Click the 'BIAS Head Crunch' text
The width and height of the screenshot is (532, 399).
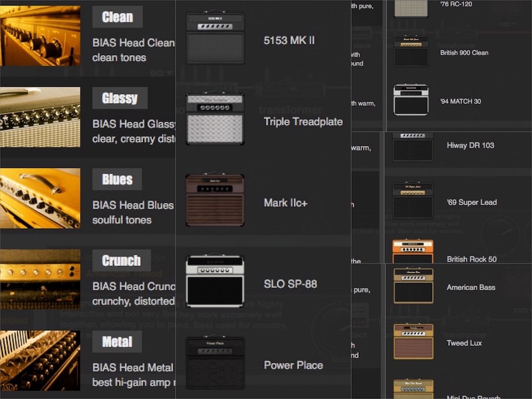[x=134, y=286]
